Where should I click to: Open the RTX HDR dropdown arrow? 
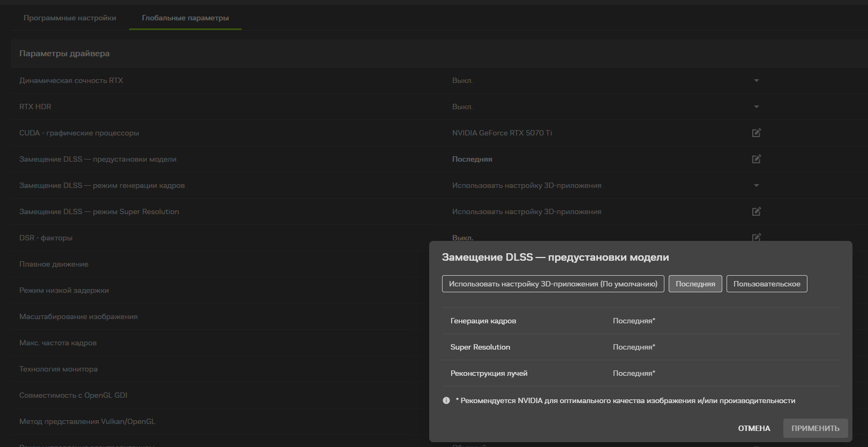click(x=756, y=107)
